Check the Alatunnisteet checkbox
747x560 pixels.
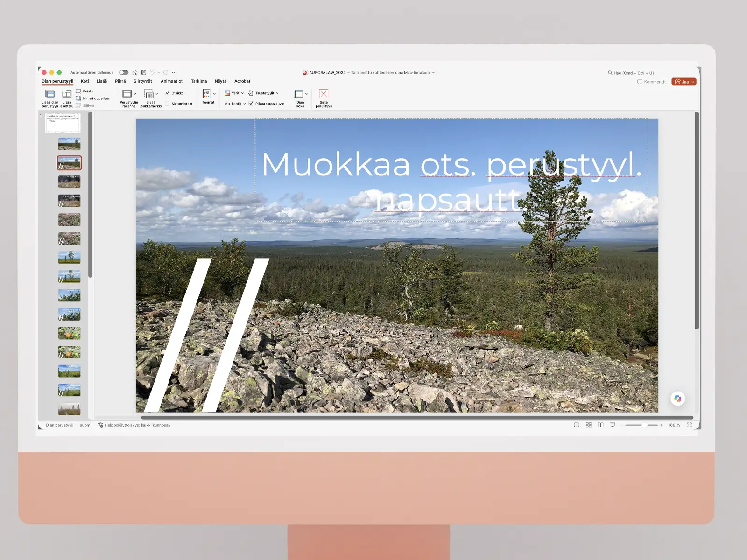[x=168, y=104]
